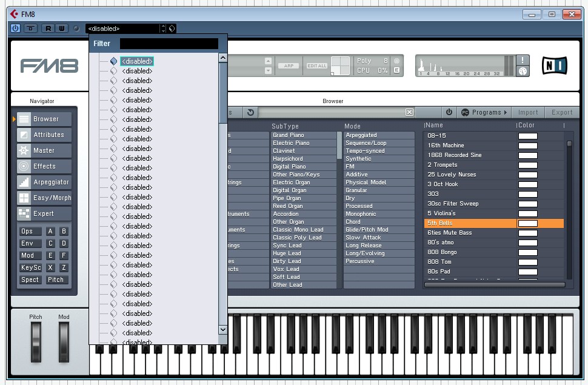Open the preset management diamond icon

(x=172, y=28)
